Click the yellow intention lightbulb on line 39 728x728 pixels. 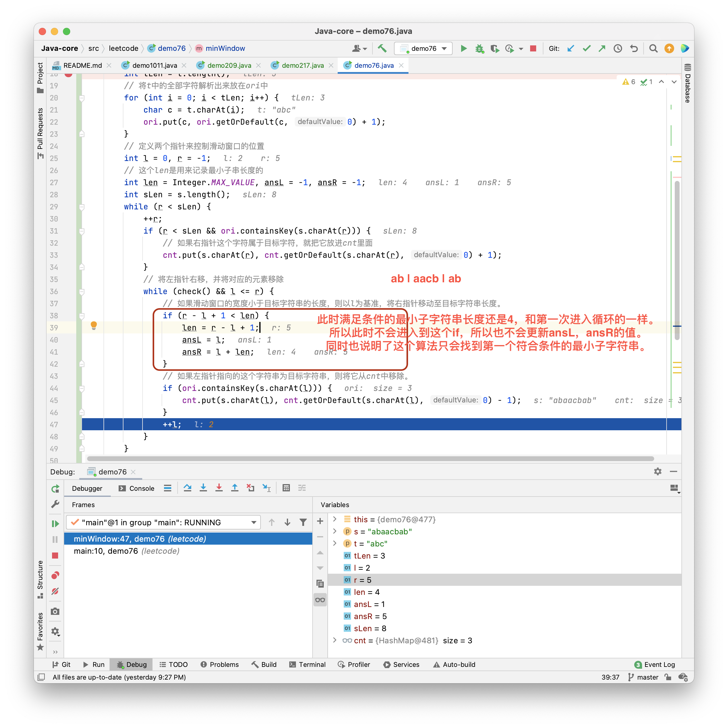(94, 326)
